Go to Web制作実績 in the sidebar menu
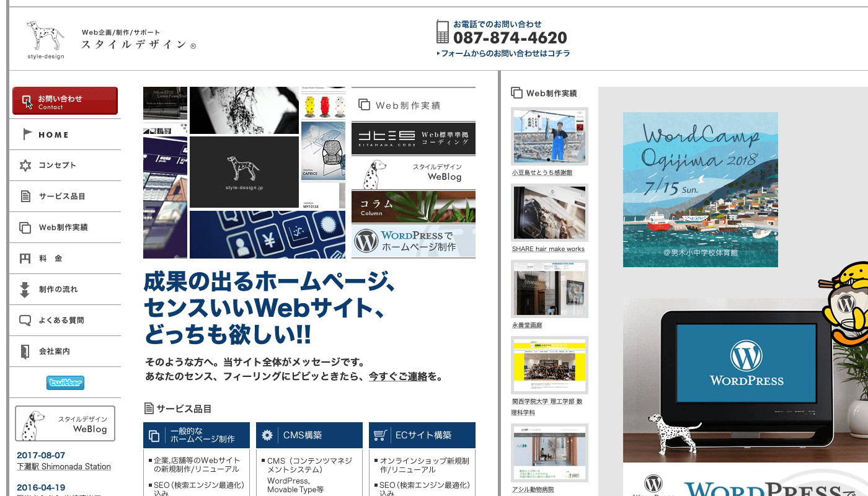This screenshot has width=868, height=496. [63, 228]
